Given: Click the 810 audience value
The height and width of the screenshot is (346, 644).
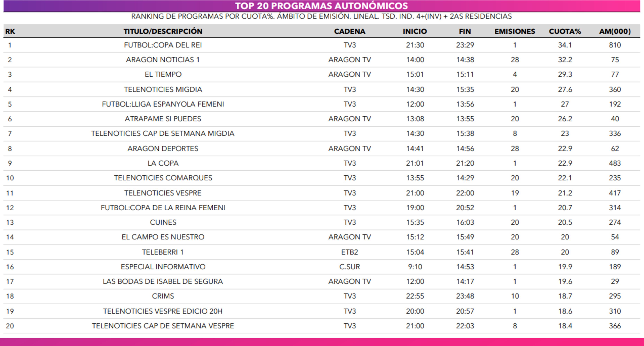Looking at the screenshot, I should (x=615, y=45).
